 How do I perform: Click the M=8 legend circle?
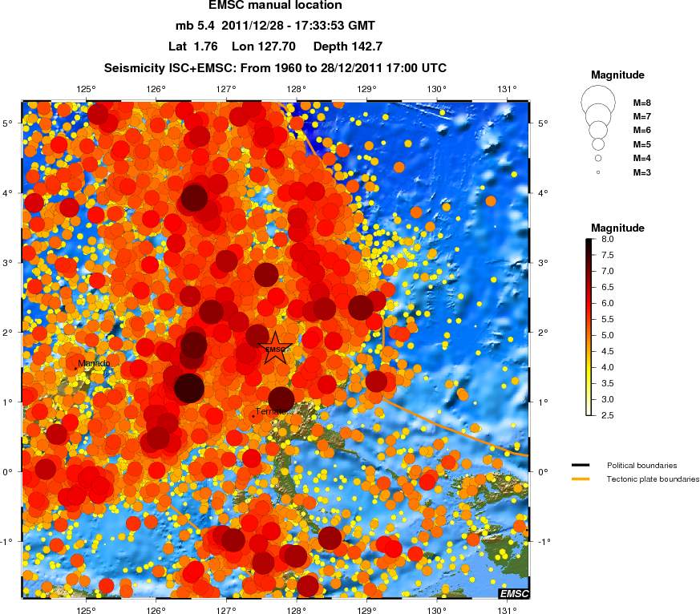point(598,102)
